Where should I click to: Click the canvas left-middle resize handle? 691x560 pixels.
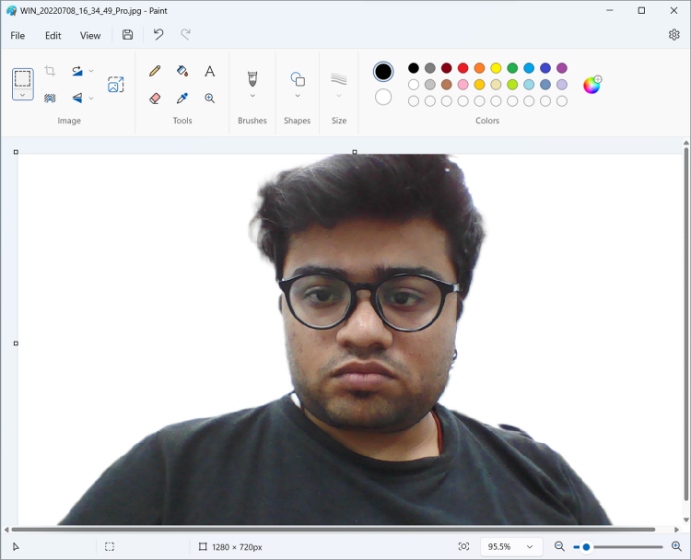coord(16,343)
